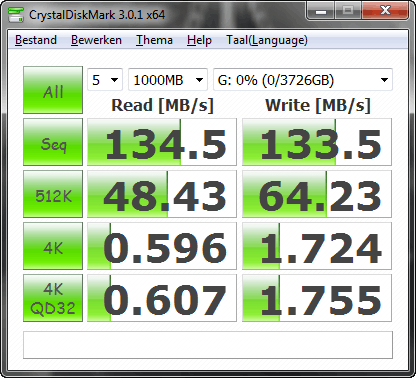The image size is (416, 378).
Task: Open the Bestand menu
Action: tap(36, 40)
